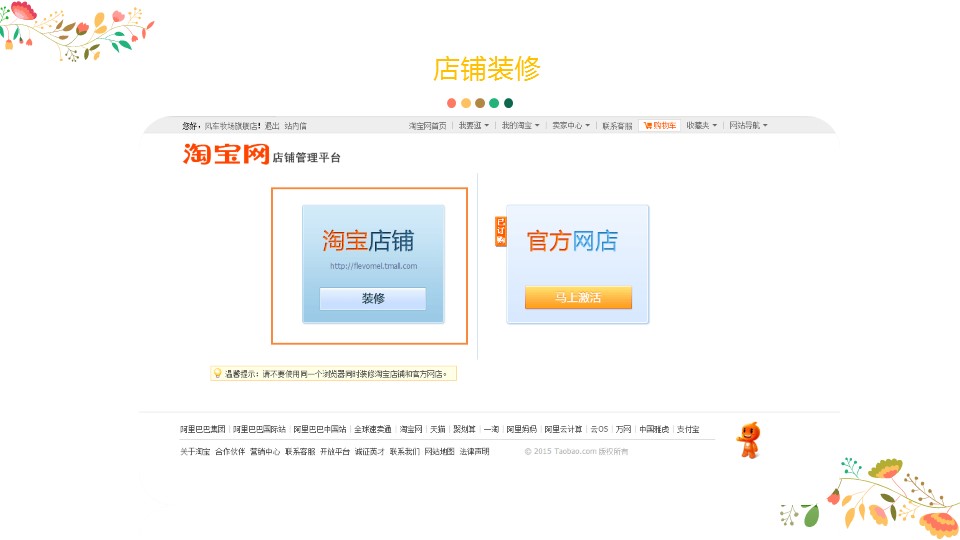This screenshot has height=540, width=960.
Task: Click the 淘宝网 logo
Action: tap(226, 154)
